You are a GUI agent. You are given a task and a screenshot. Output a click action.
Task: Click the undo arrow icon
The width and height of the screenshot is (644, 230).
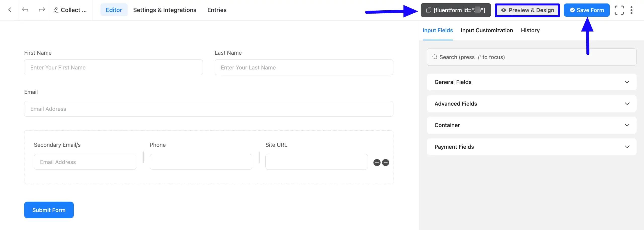point(25,10)
